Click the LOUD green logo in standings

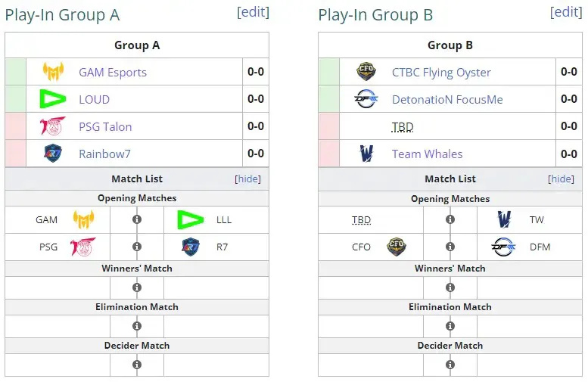click(x=53, y=99)
